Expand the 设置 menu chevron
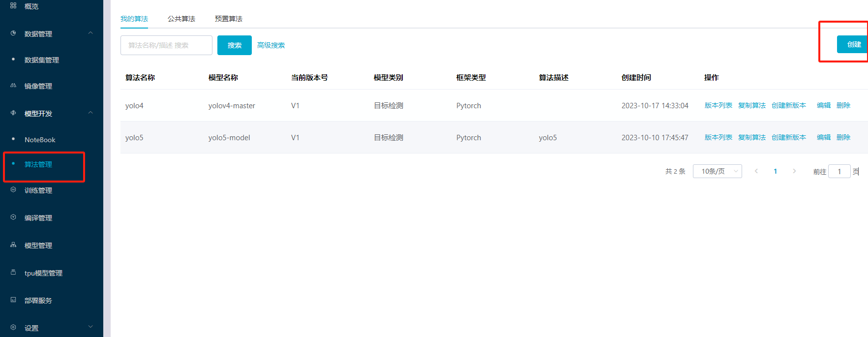The width and height of the screenshot is (868, 337). [90, 327]
